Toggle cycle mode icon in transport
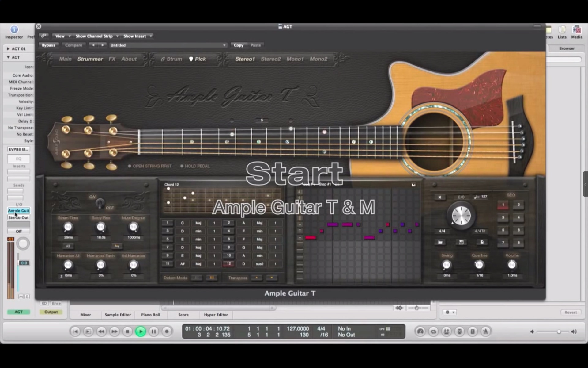This screenshot has width=588, height=368. click(x=433, y=332)
